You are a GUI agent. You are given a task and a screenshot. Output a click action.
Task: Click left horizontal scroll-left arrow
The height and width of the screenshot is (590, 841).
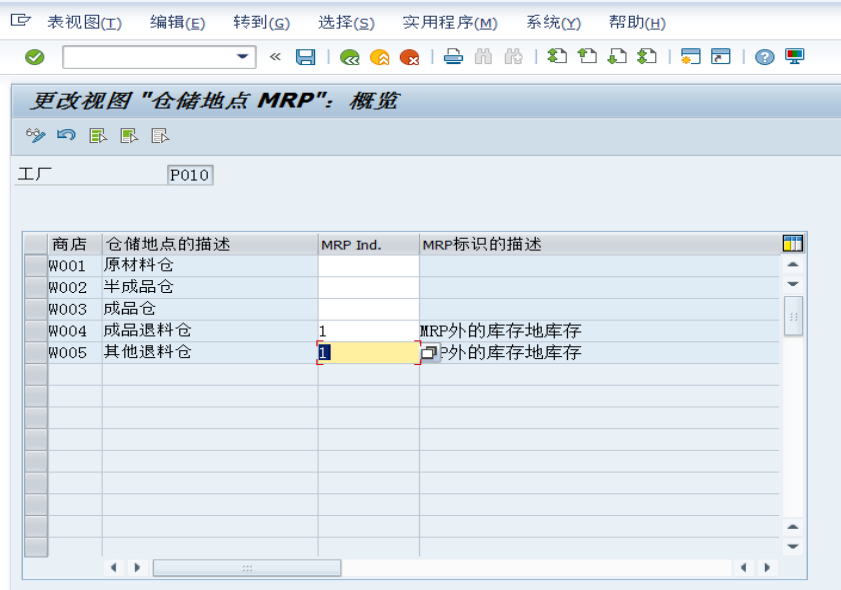(x=113, y=567)
